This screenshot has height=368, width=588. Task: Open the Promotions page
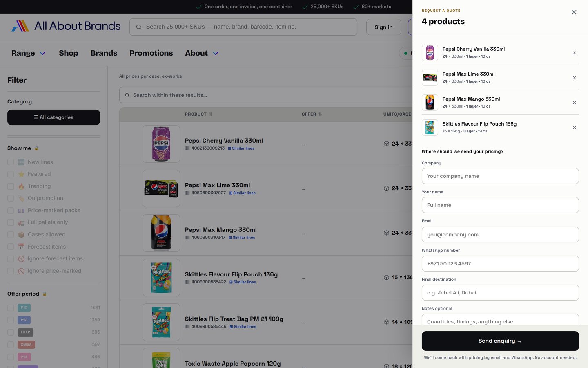pos(151,53)
